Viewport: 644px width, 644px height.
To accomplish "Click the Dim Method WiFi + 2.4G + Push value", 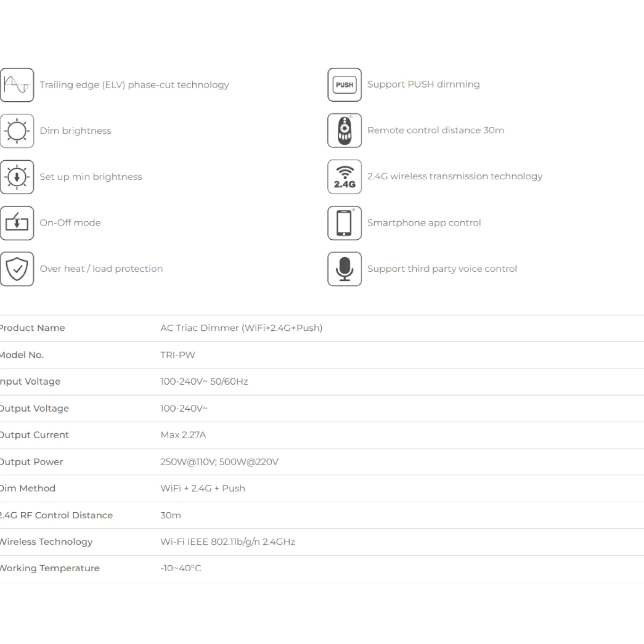I will 203,488.
